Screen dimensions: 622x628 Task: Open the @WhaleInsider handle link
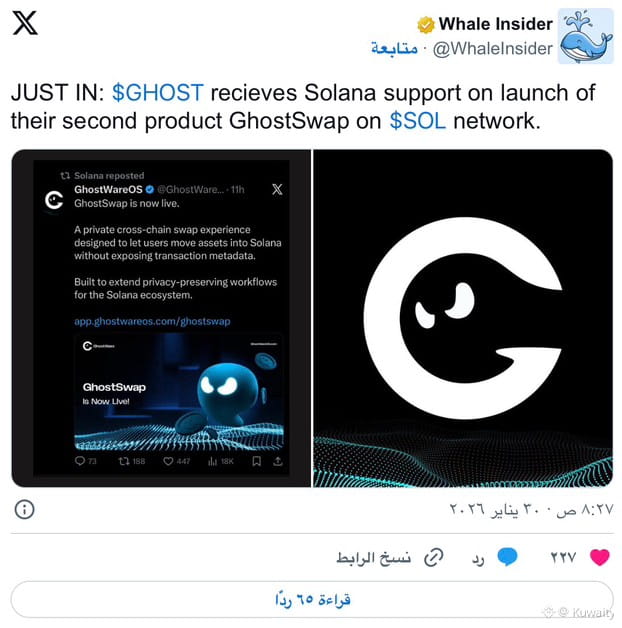click(493, 49)
